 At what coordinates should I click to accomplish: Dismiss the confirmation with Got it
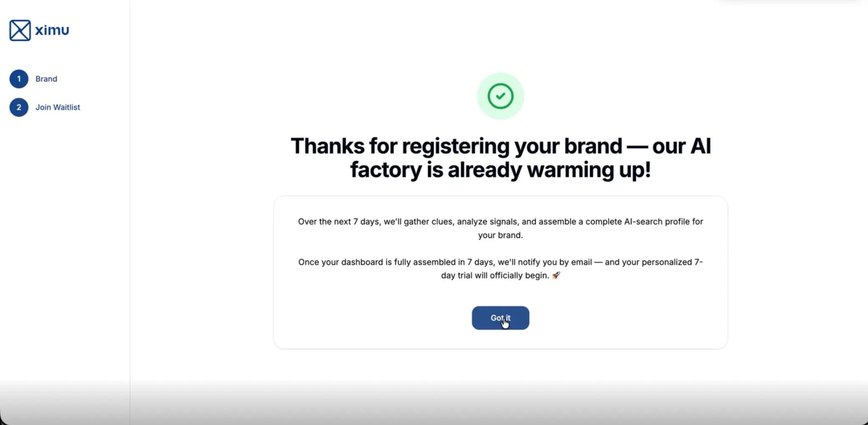pos(500,318)
